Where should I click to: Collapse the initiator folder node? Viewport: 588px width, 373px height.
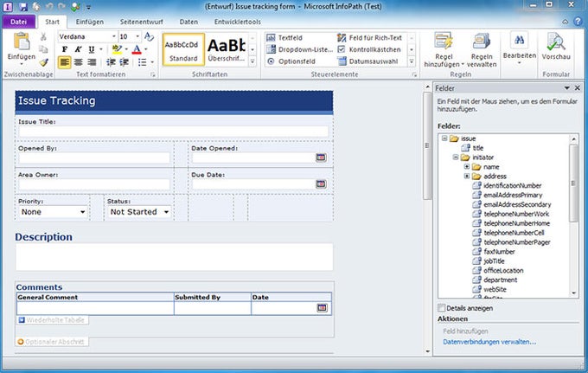tap(455, 158)
